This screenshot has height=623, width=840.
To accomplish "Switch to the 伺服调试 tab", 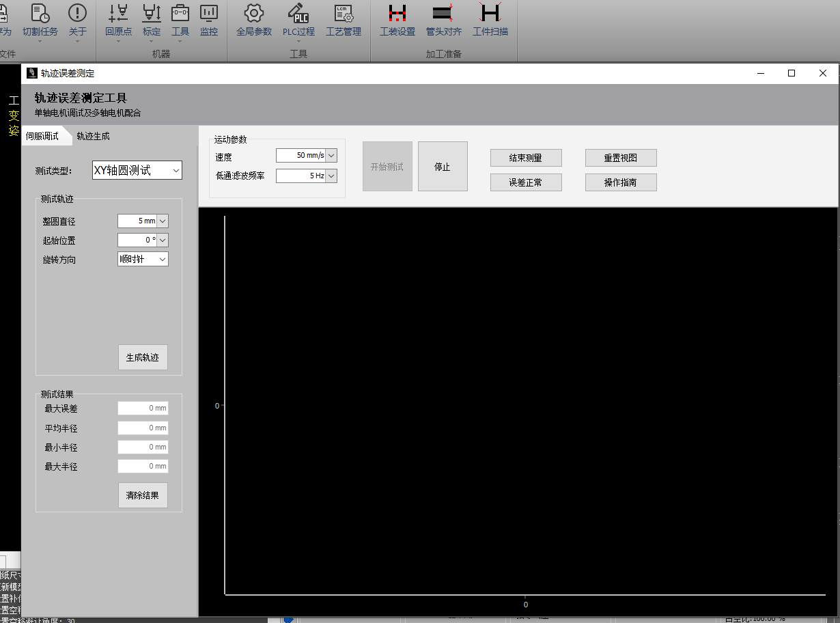I will pyautogui.click(x=42, y=136).
